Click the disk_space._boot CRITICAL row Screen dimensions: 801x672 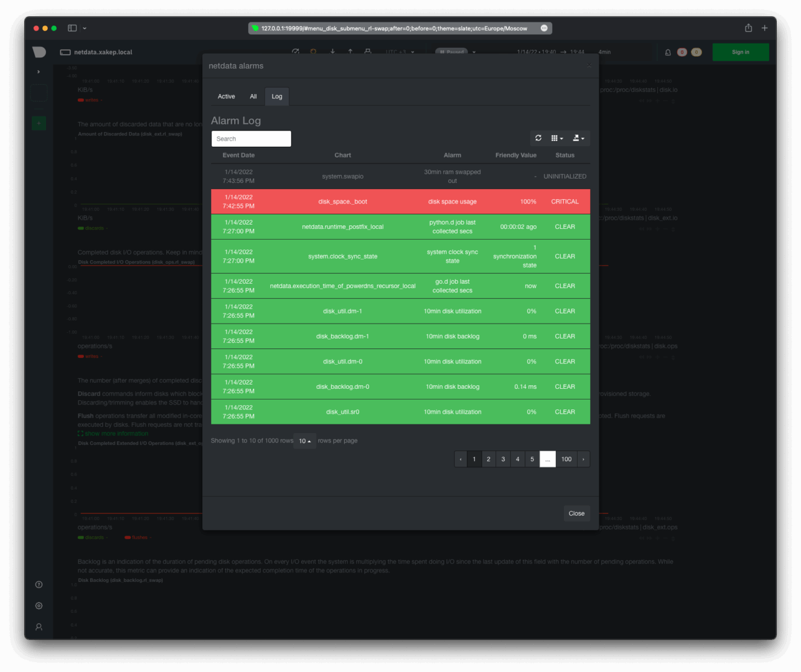400,202
